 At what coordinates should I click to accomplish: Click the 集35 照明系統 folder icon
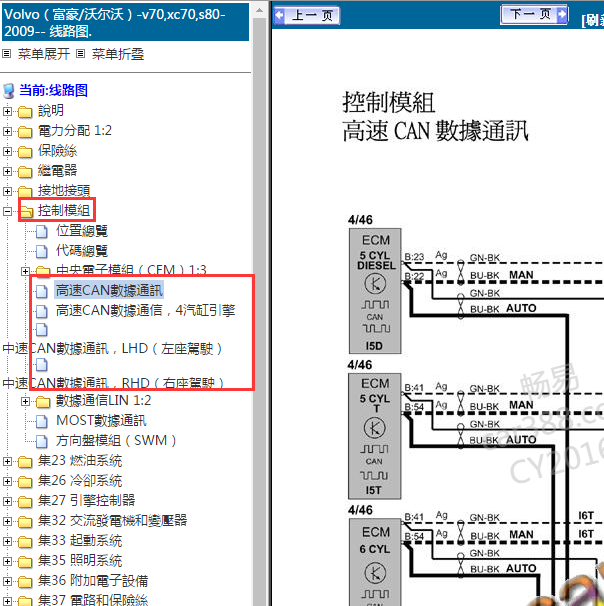25,562
